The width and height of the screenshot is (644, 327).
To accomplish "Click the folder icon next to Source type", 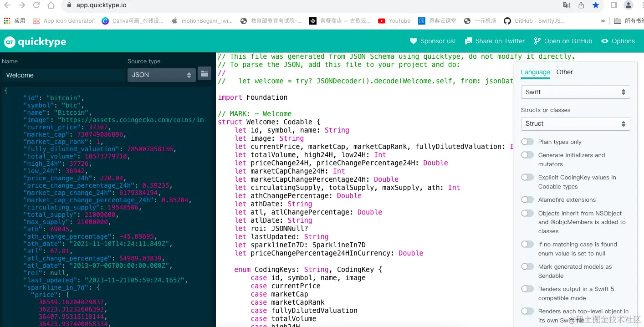I will [x=204, y=73].
